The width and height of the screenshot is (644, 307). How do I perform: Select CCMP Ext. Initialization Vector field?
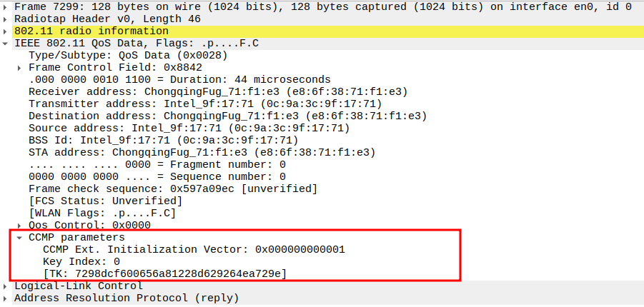(194, 250)
